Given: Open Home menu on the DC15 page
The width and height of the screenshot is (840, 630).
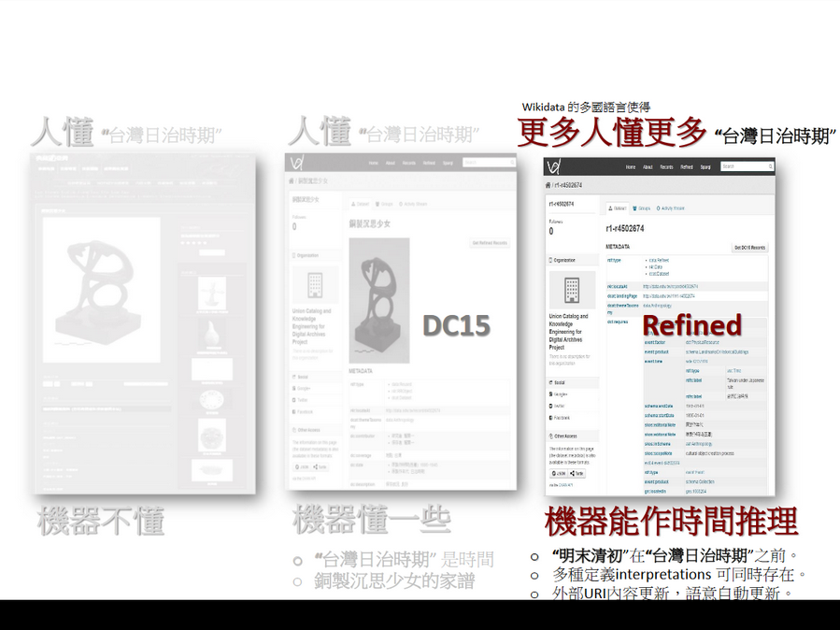Looking at the screenshot, I should (x=374, y=163).
